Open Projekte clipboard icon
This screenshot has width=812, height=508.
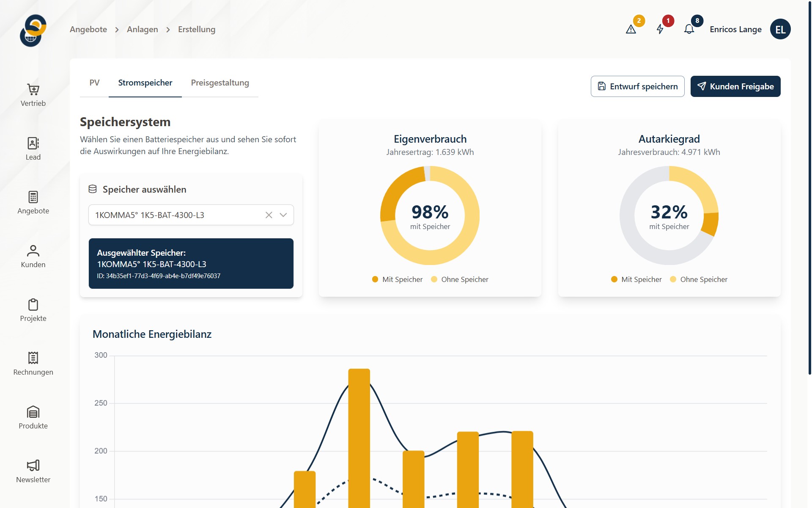pos(33,305)
